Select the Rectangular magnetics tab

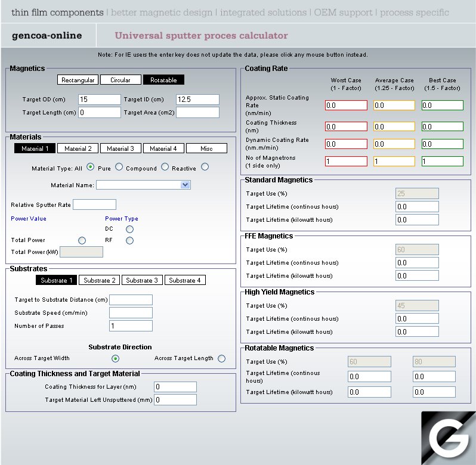click(78, 80)
